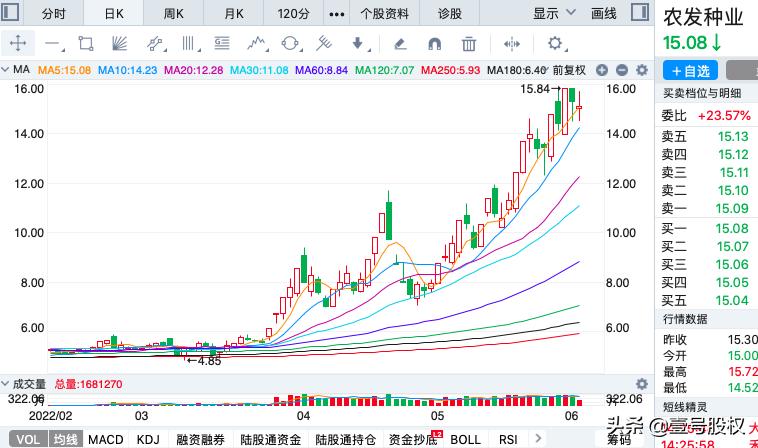758x448 pixels.
Task: Open MA indicator settings gear
Action: pos(642,70)
